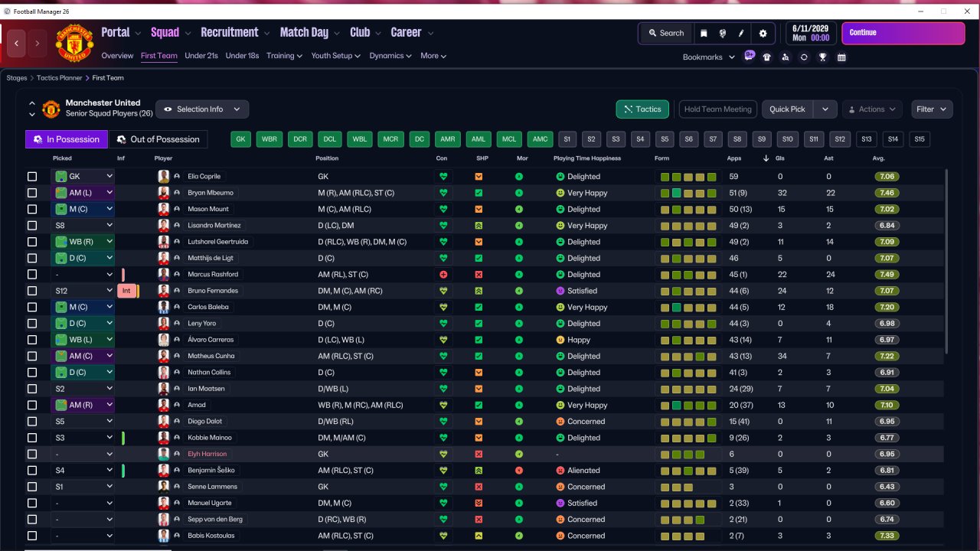The image size is (980, 551).
Task: Open the Selection Info dropdown
Action: coord(202,109)
